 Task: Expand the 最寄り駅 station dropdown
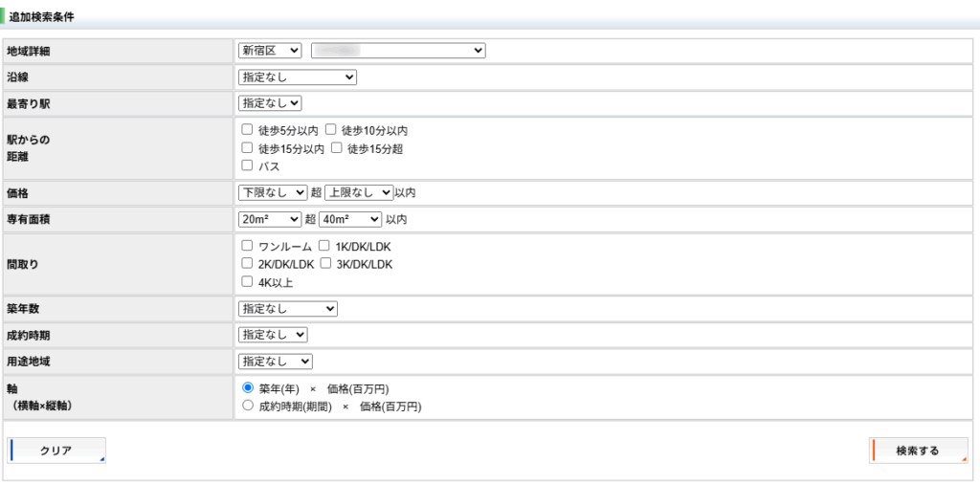(270, 102)
